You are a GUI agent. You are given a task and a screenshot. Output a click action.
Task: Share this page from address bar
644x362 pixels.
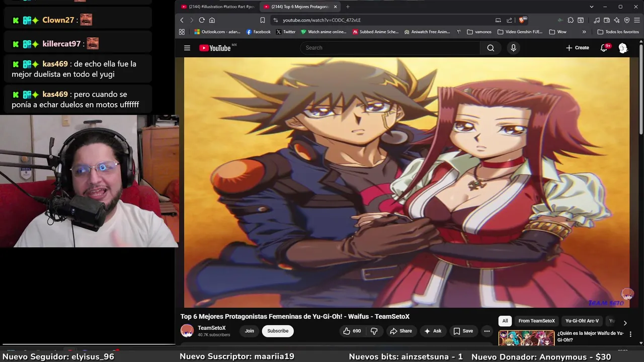pos(509,20)
